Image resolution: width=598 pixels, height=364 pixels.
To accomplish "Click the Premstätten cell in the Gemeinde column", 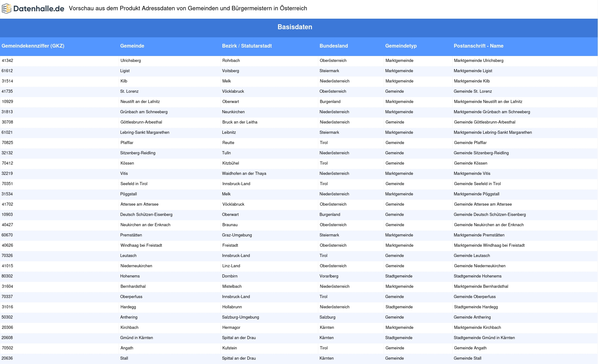I will tap(170, 235).
